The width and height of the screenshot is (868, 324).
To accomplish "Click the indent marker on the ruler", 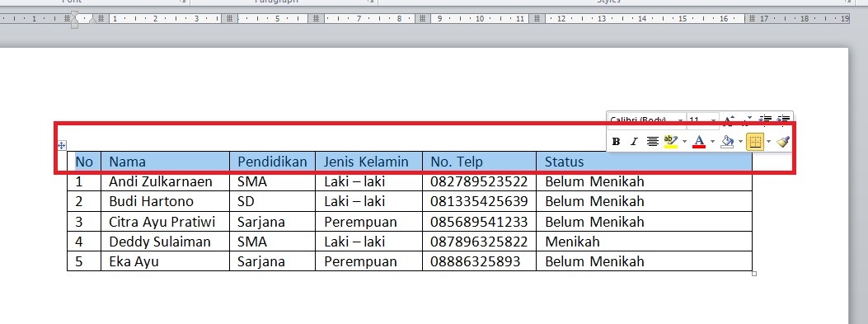I will point(74,20).
